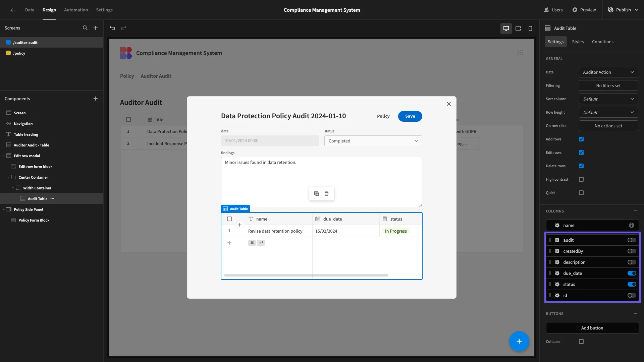This screenshot has width=644, height=362.
Task: Disable Delete rows checkbox
Action: 581,166
